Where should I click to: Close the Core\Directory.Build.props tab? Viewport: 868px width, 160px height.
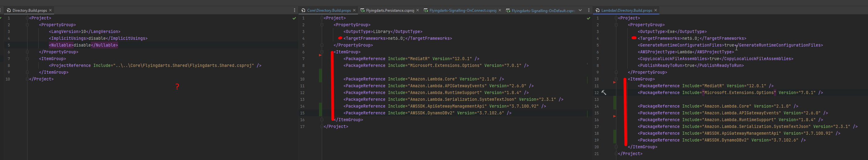click(354, 10)
